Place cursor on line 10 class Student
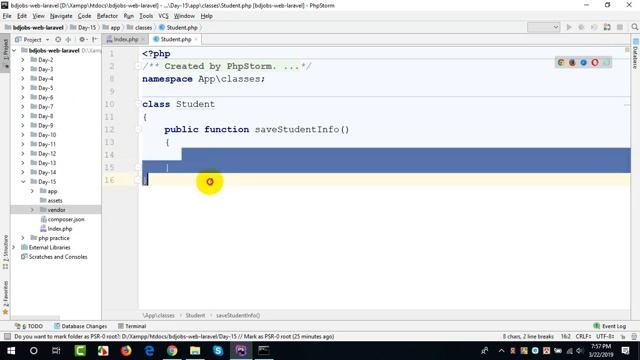 (x=178, y=104)
